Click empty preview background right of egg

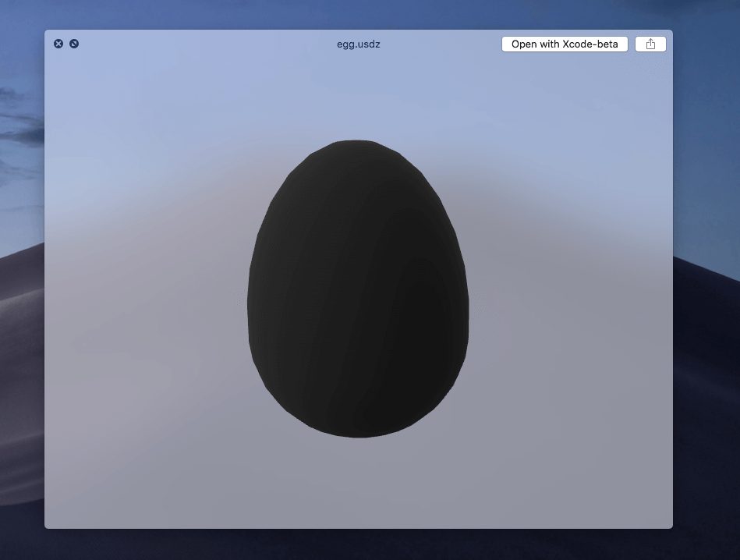[569, 296]
